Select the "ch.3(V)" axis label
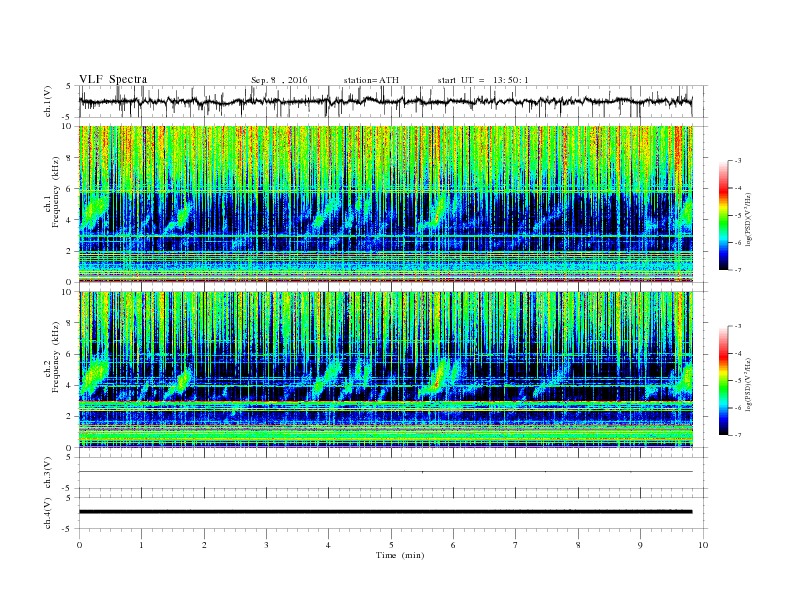 coord(48,473)
